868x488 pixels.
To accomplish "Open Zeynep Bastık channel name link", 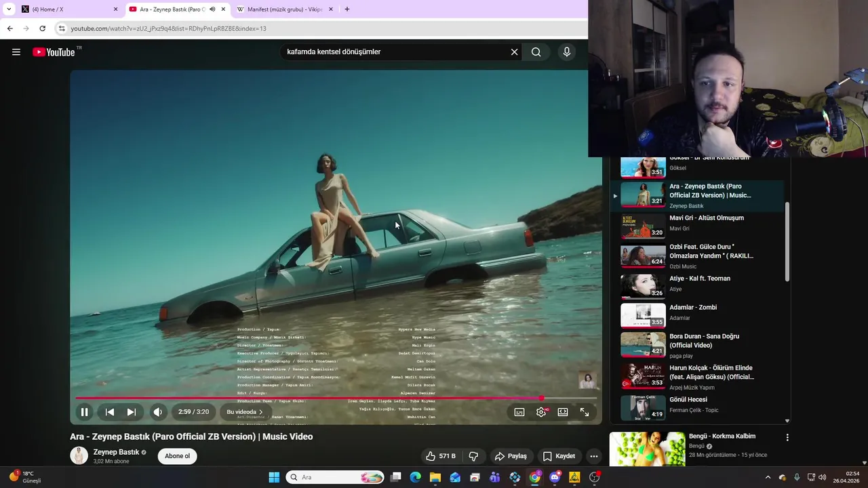I will point(116,452).
